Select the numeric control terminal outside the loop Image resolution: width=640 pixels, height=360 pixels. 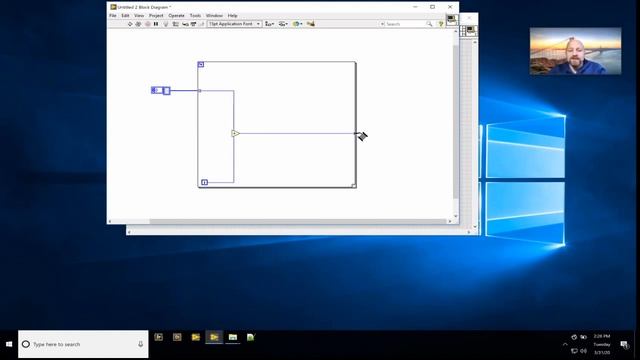pos(160,91)
